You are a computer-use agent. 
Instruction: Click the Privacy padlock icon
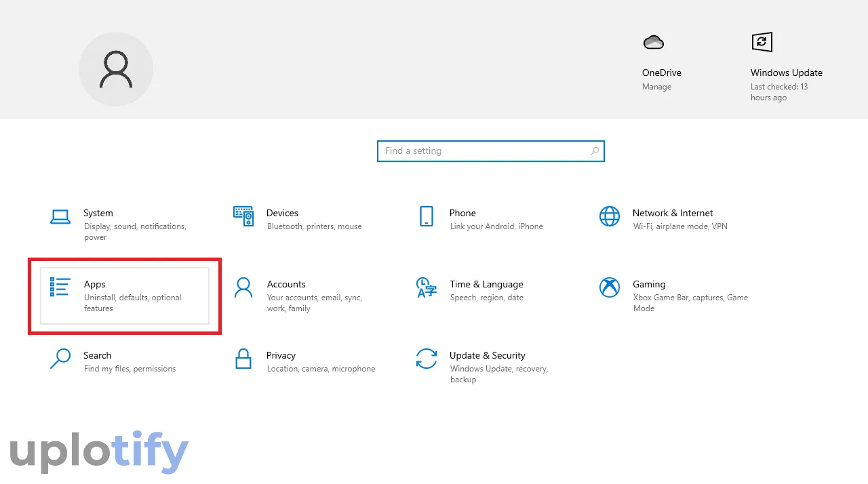coord(243,359)
